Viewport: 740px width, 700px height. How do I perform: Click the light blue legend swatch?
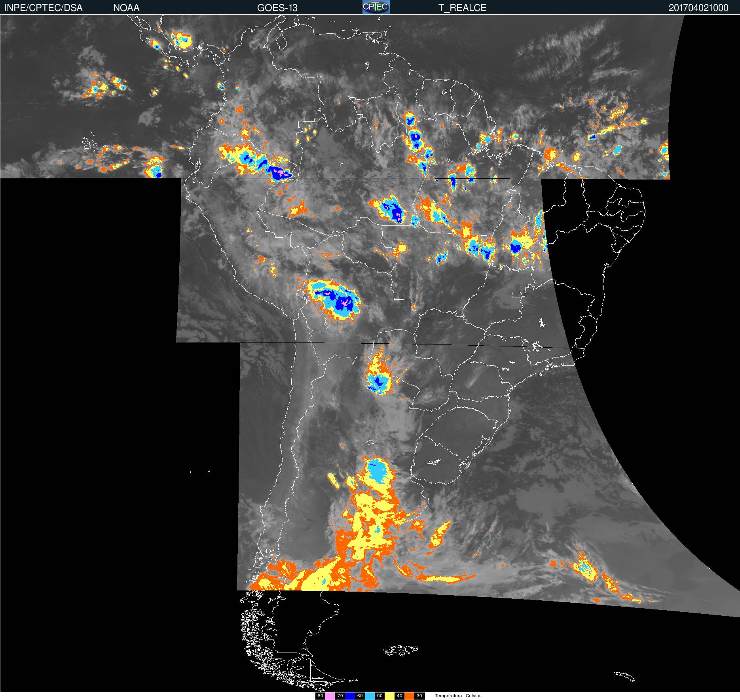coord(370,696)
